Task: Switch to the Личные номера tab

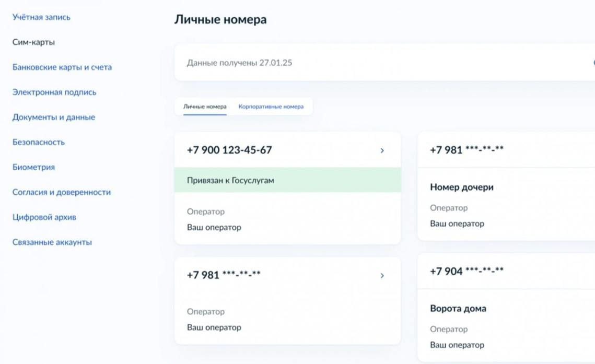Action: click(205, 107)
